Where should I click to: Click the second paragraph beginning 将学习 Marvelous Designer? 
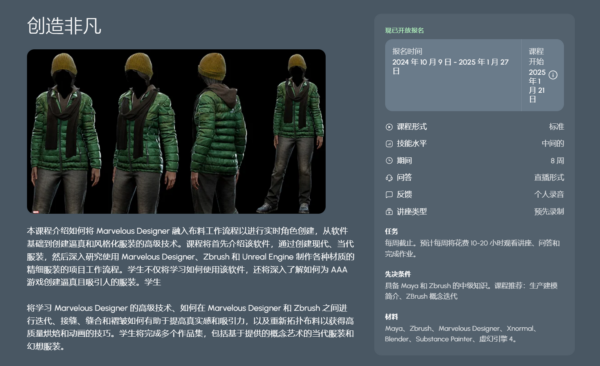click(x=190, y=327)
